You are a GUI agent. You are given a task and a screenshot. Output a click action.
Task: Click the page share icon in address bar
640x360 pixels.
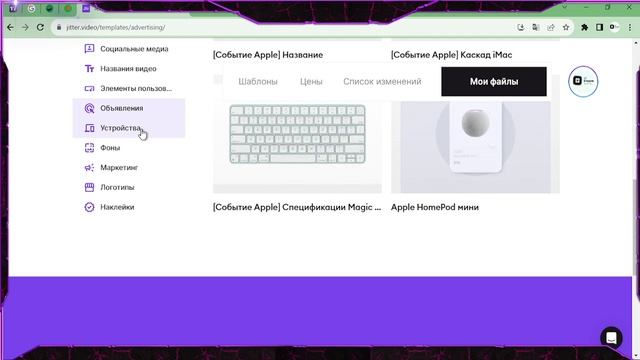551,27
